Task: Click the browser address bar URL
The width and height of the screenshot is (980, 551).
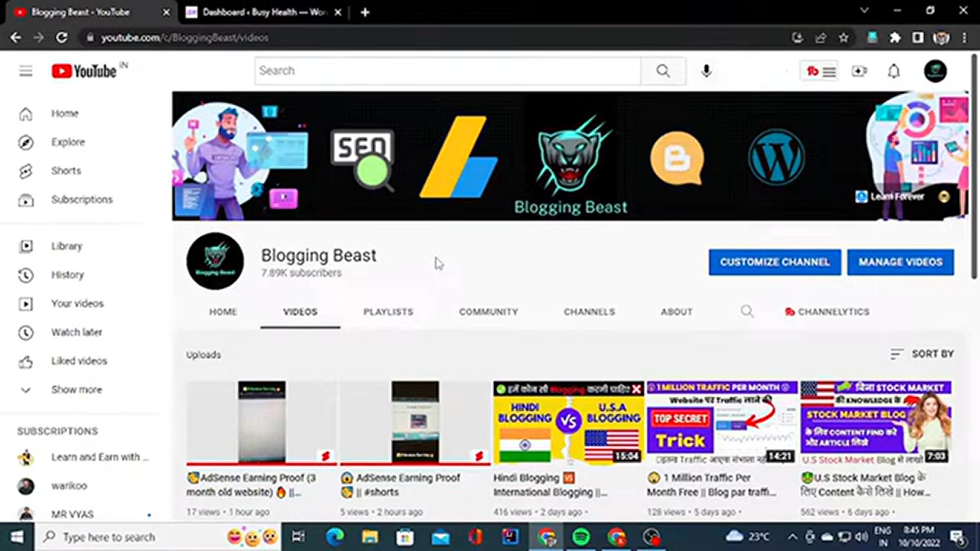Action: click(x=184, y=38)
